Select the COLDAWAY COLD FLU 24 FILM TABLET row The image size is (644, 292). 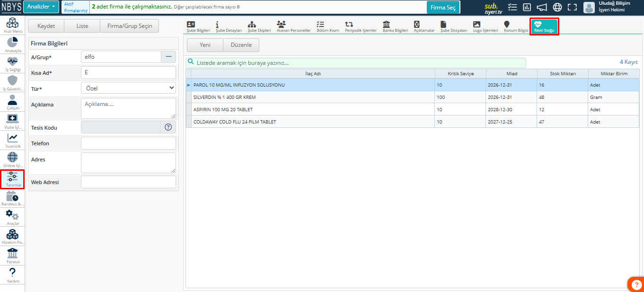tap(412, 122)
